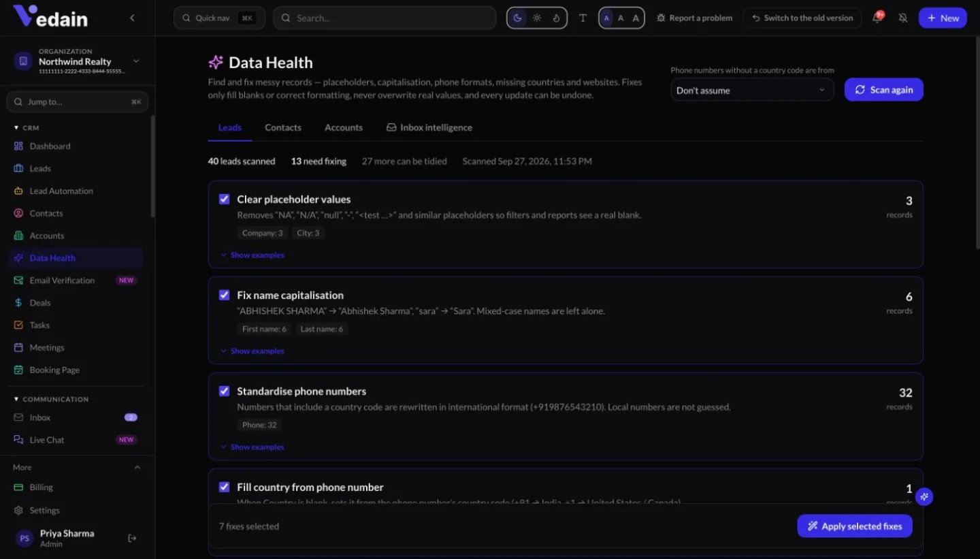Uncheck Clear placeholder values
The image size is (980, 559).
point(224,199)
